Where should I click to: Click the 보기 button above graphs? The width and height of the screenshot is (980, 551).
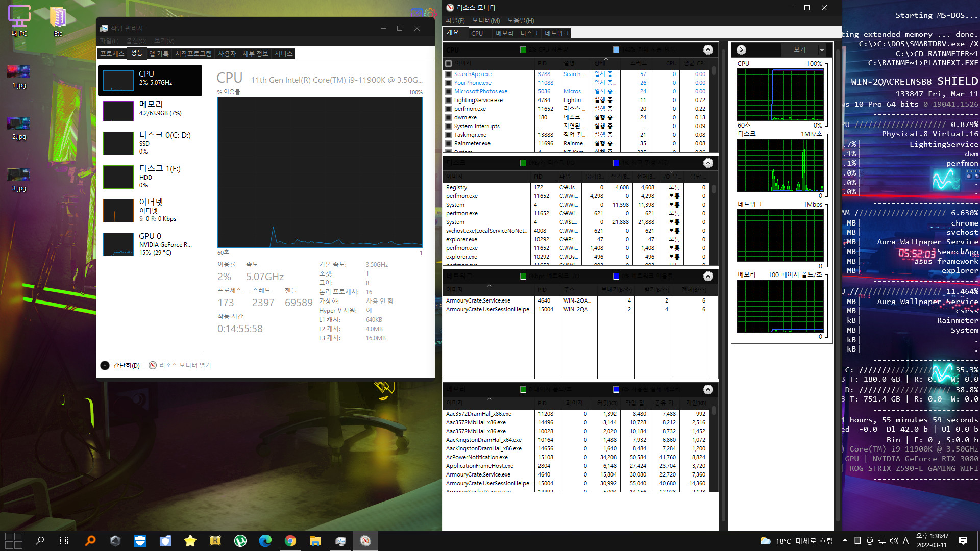tap(799, 50)
